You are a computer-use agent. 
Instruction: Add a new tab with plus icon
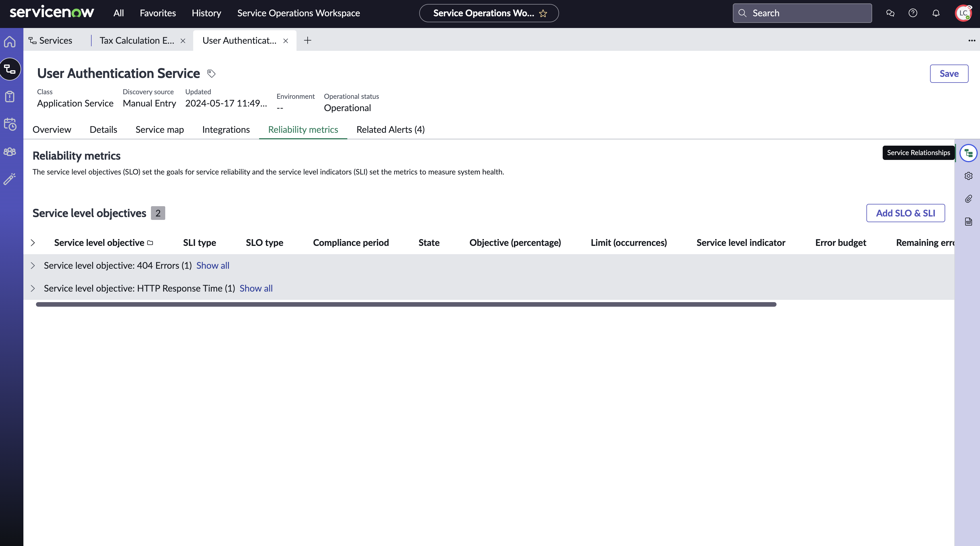click(307, 40)
